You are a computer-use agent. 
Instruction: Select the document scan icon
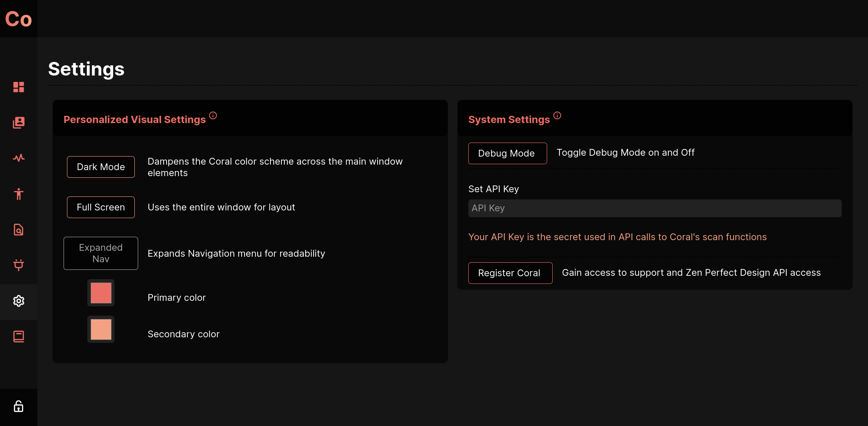(19, 230)
